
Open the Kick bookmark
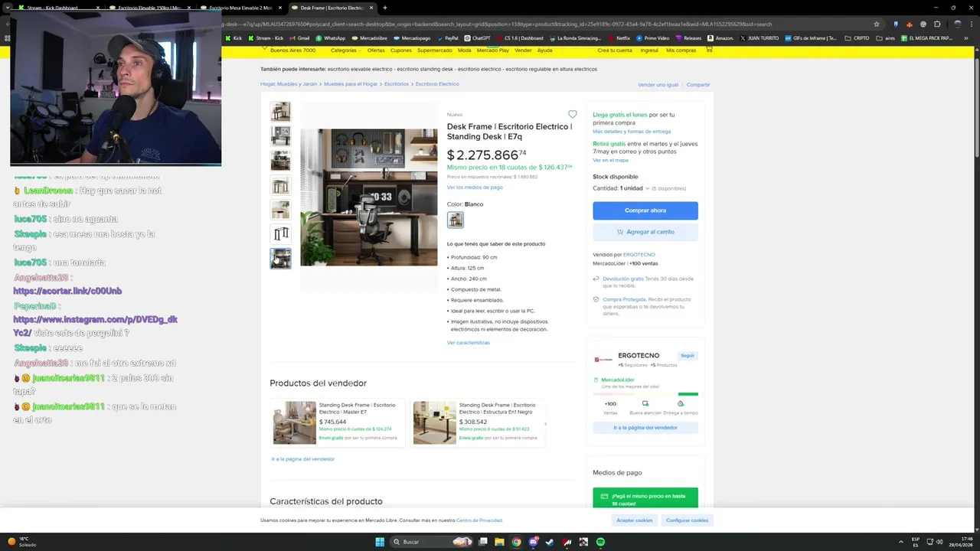click(234, 37)
